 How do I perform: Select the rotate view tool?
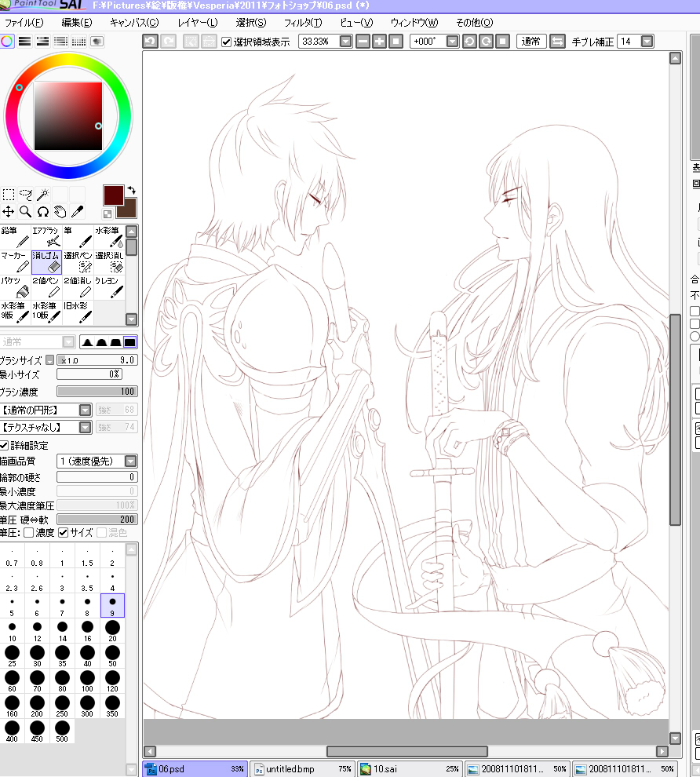(42, 212)
